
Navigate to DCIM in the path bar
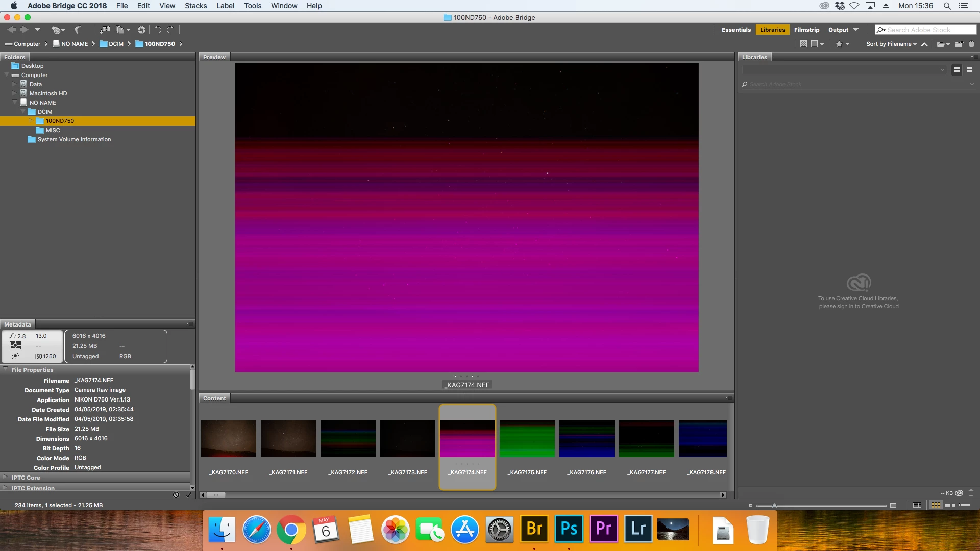[x=116, y=44]
